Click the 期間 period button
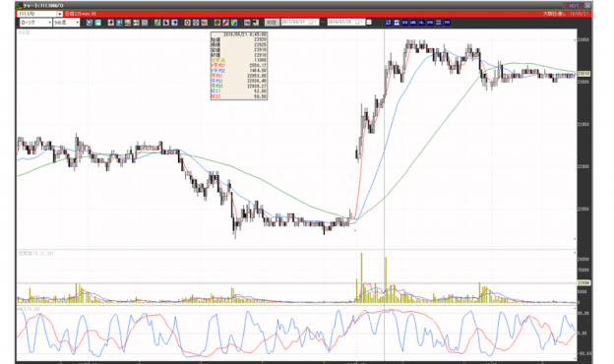 [272, 23]
